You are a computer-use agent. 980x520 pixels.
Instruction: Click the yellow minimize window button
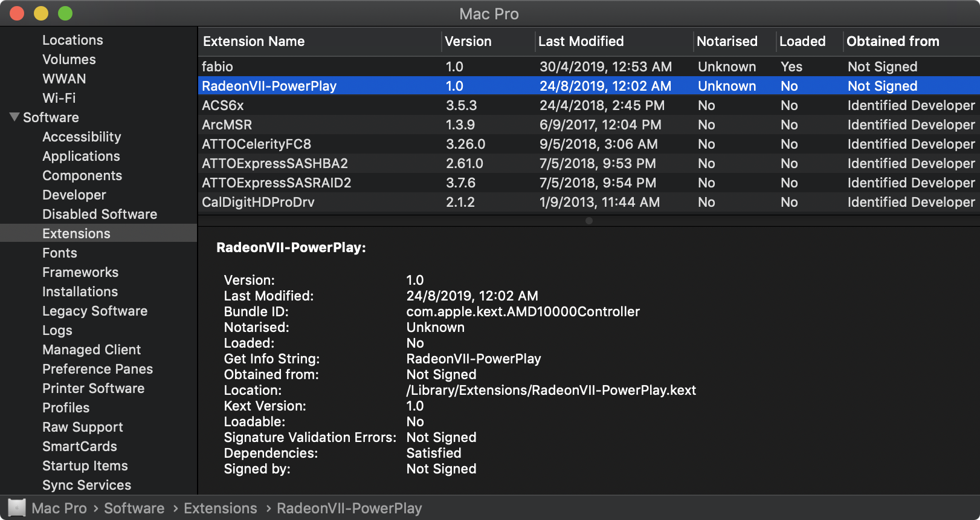point(41,13)
